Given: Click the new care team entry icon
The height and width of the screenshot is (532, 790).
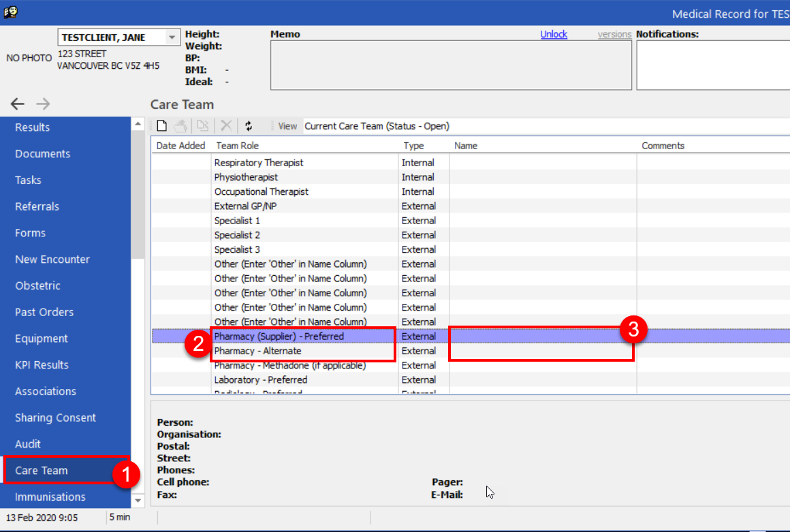Looking at the screenshot, I should (162, 126).
